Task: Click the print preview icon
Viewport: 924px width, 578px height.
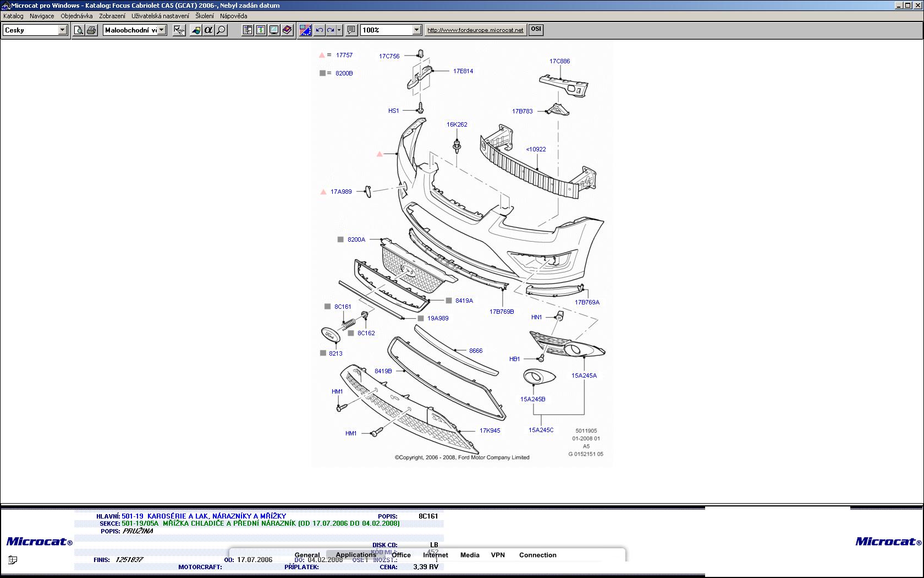Action: (x=79, y=30)
